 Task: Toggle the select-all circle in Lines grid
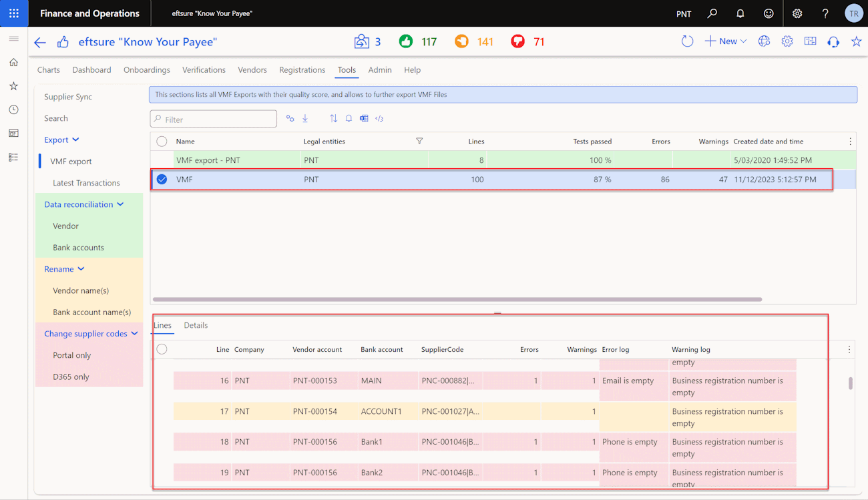pos(162,349)
